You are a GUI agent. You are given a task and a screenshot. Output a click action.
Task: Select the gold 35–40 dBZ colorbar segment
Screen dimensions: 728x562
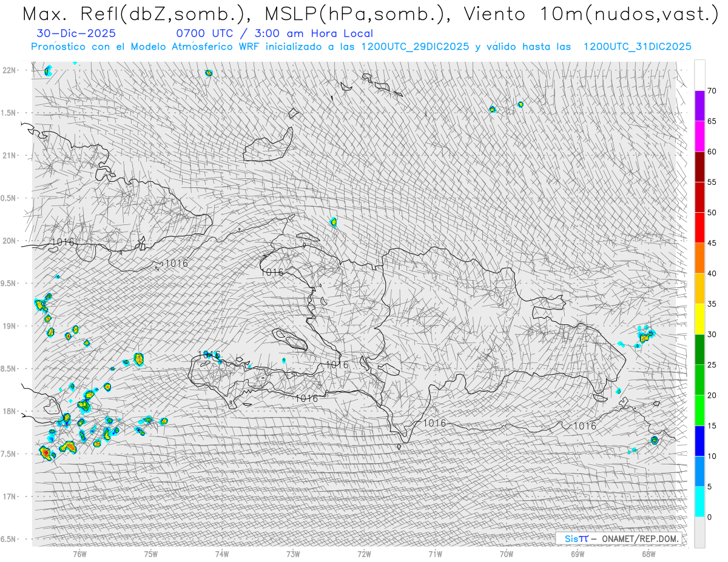tap(699, 289)
